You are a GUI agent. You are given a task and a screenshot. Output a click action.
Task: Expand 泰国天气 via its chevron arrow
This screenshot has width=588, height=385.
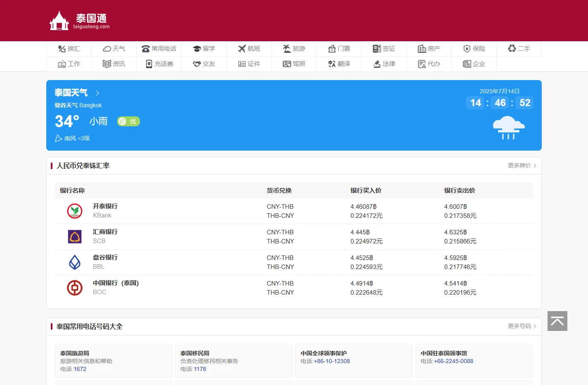click(x=97, y=93)
